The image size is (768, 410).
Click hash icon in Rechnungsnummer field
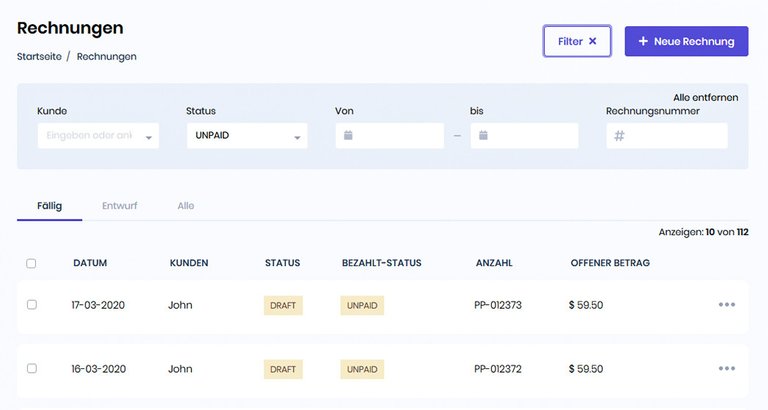tap(619, 135)
